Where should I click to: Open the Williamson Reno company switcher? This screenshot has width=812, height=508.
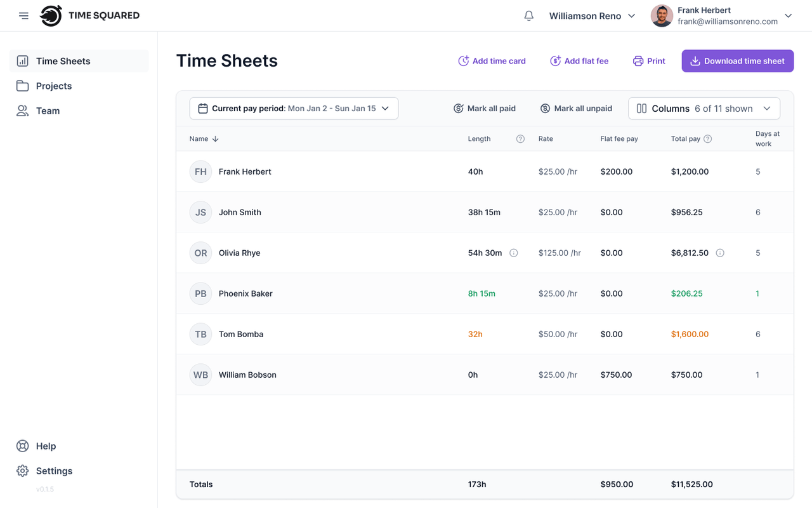[592, 16]
